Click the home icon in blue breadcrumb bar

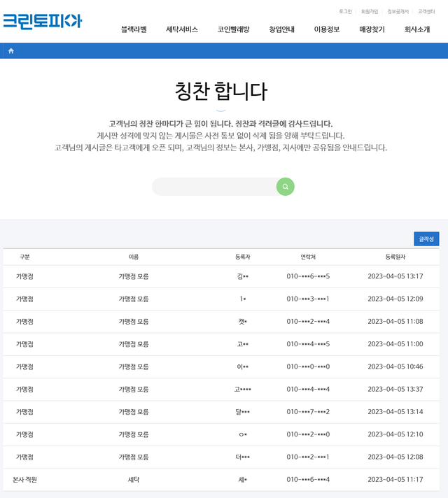click(x=11, y=51)
